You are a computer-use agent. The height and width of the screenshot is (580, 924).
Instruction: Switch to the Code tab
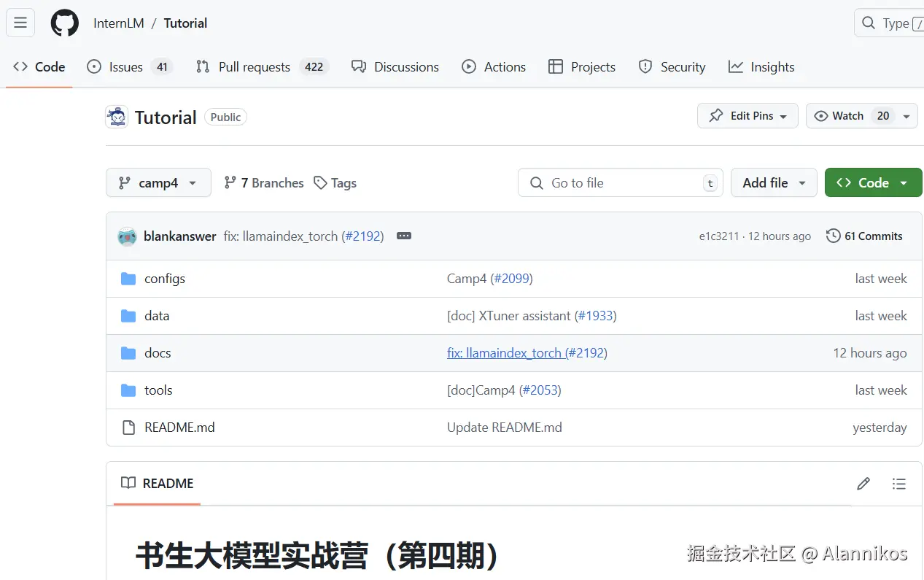click(x=39, y=66)
